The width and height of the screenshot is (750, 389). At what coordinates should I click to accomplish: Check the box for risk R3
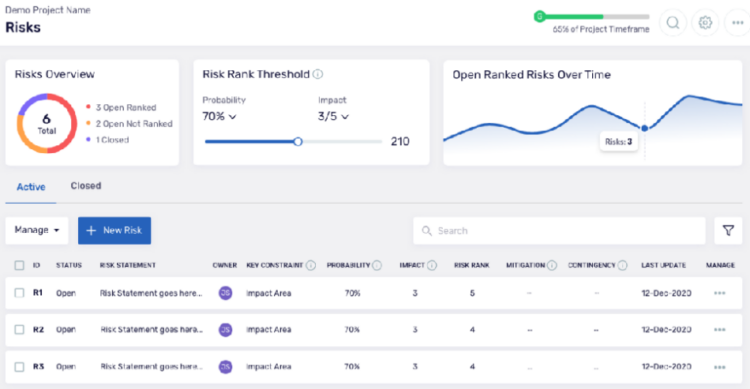(x=19, y=367)
